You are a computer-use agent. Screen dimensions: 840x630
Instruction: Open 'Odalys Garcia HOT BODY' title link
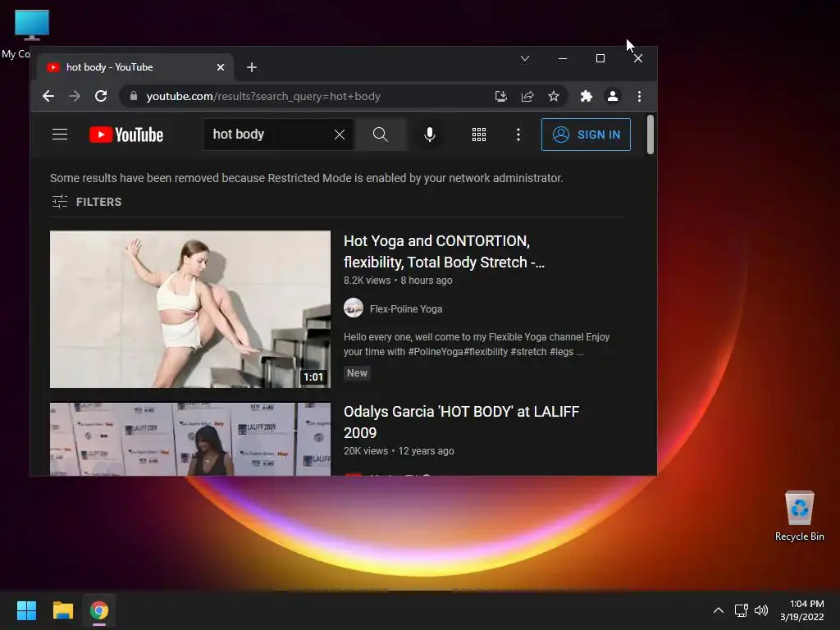click(461, 422)
